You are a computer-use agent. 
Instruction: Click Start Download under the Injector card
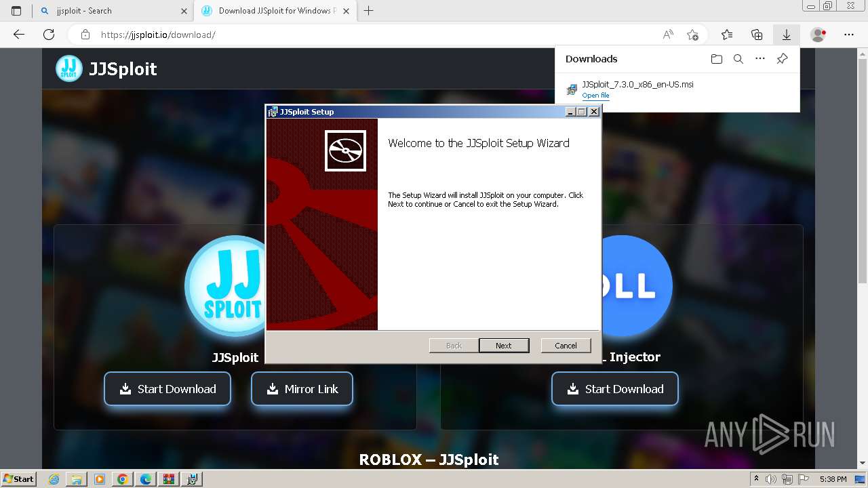coord(615,389)
